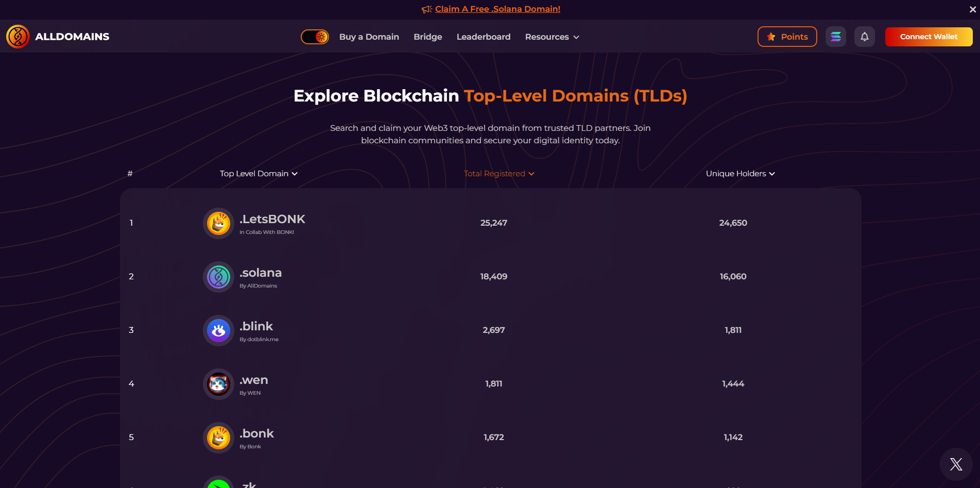This screenshot has height=488, width=980.
Task: Expand the Resources dropdown menu
Action: click(x=552, y=37)
